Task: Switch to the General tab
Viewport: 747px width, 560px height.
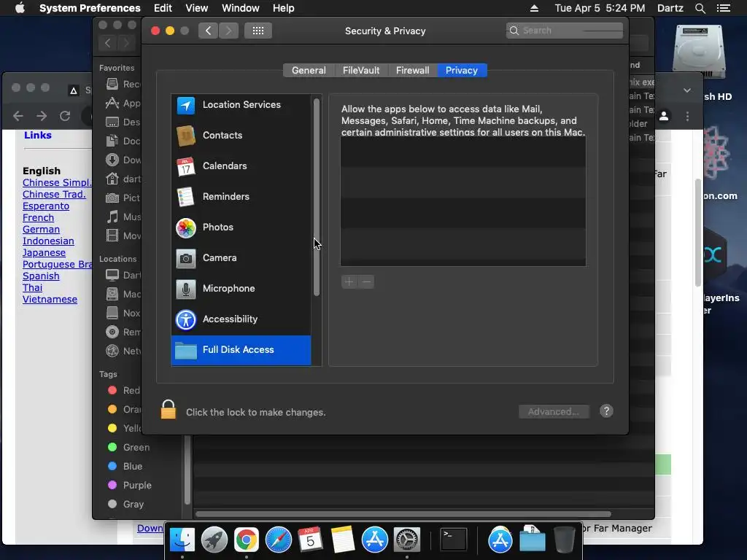Action: point(309,71)
